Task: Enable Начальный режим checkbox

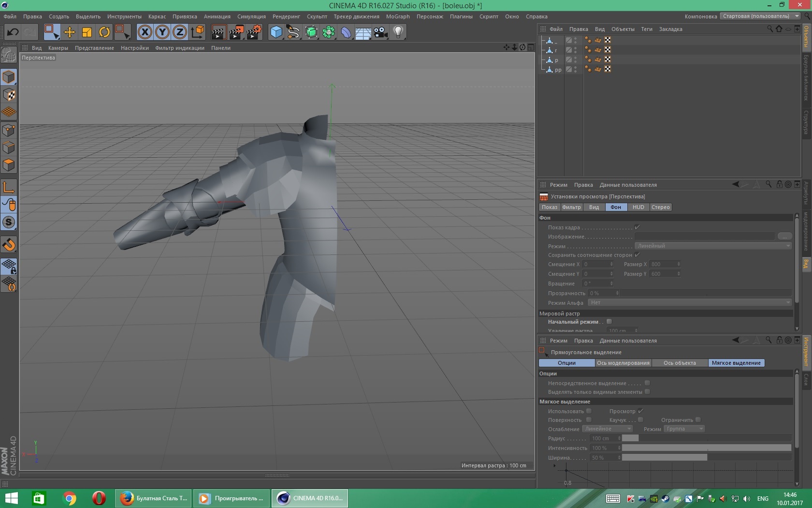Action: coord(609,321)
